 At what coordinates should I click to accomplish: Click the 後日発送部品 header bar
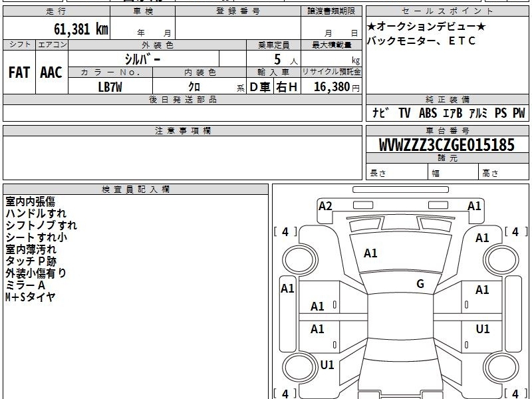[182, 99]
